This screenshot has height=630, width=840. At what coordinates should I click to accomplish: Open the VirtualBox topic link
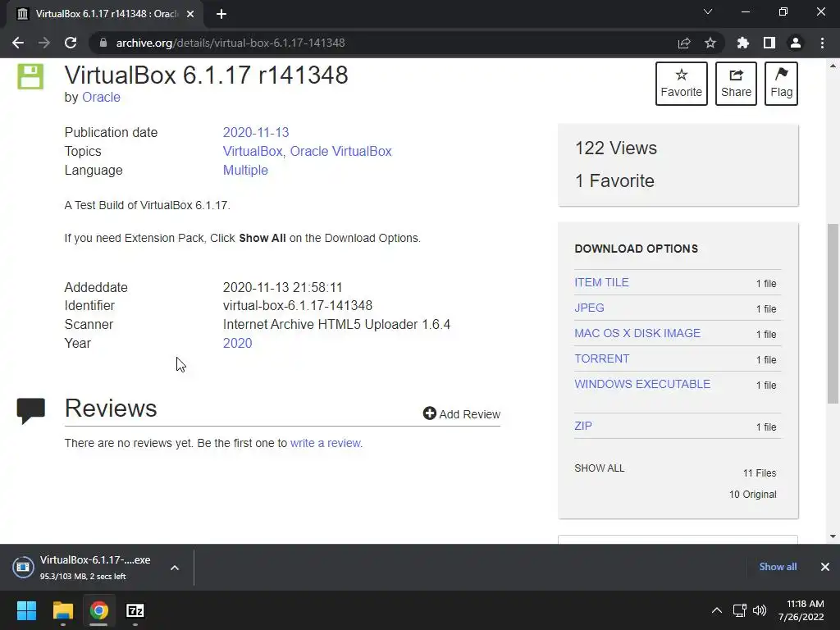coord(253,151)
